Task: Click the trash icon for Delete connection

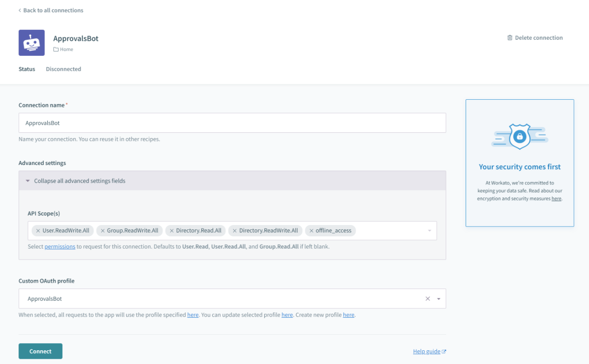Action: pyautogui.click(x=510, y=38)
